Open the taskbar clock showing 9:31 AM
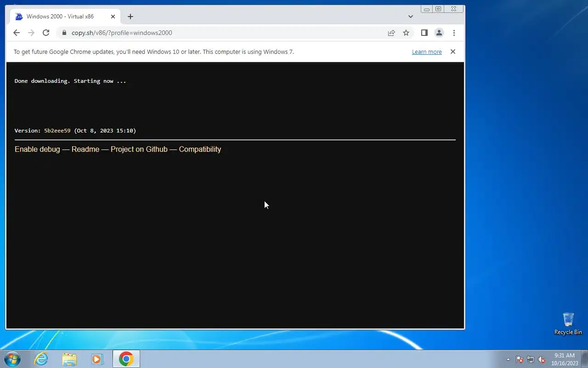 point(565,359)
